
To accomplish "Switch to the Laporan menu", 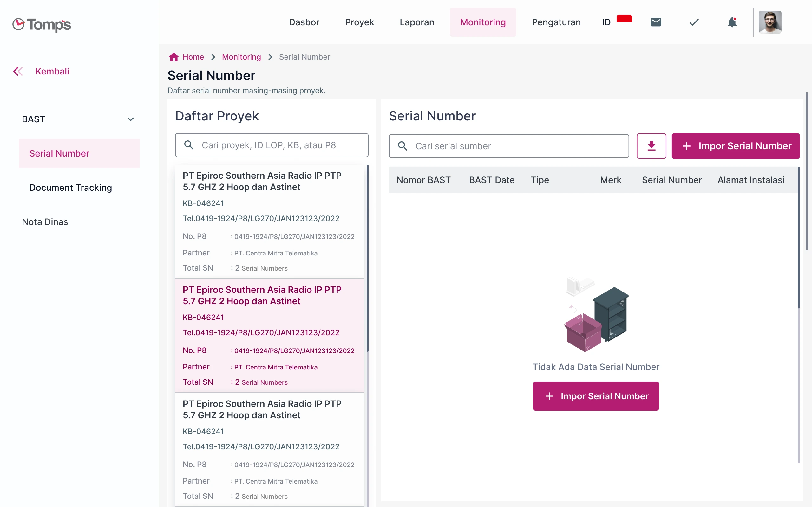I will [x=417, y=22].
